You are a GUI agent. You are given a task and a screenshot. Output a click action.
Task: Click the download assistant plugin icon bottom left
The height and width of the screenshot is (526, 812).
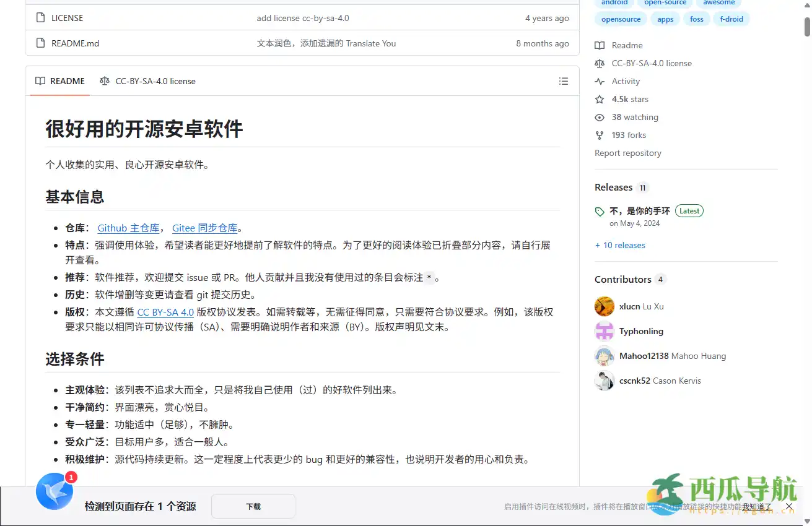pyautogui.click(x=54, y=491)
